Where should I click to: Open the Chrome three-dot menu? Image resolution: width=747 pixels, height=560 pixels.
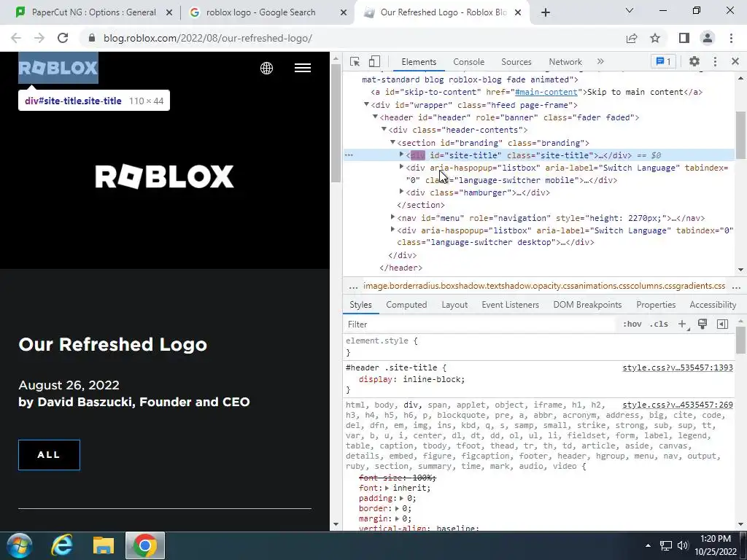(x=731, y=38)
